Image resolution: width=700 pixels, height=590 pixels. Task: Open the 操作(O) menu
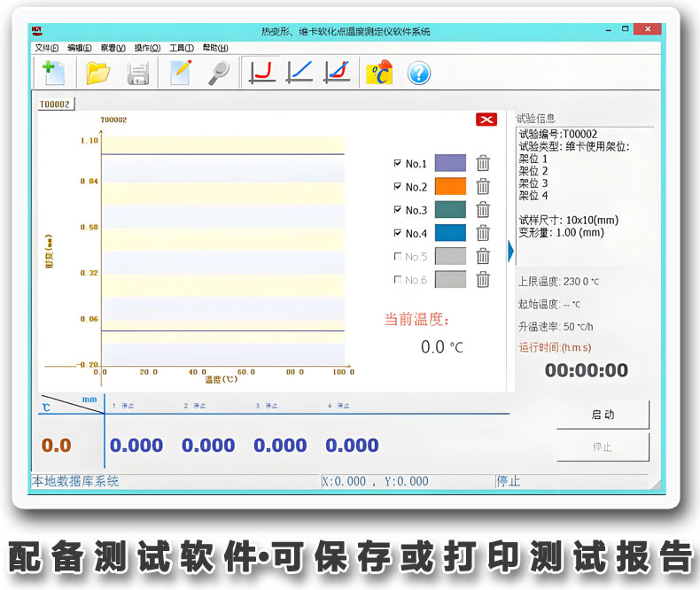147,48
